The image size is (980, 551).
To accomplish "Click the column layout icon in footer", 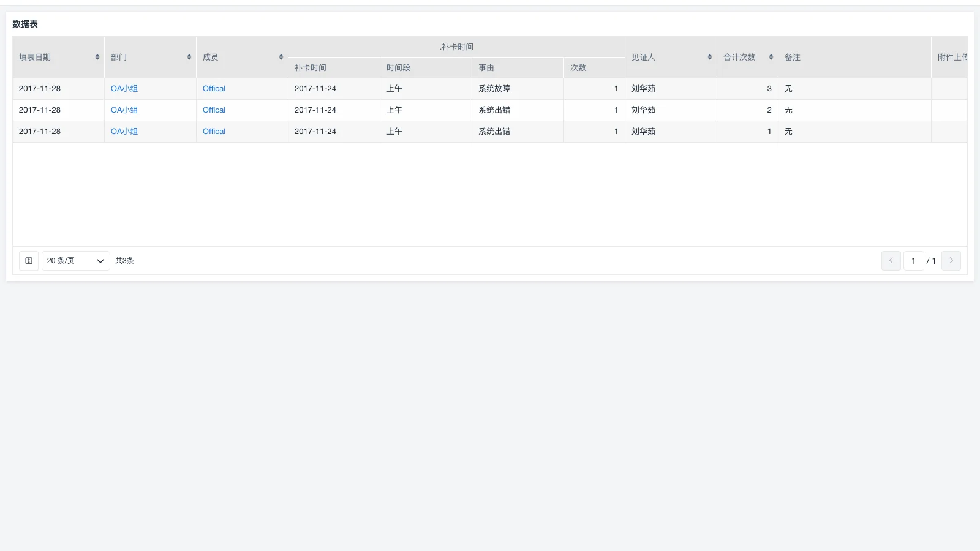I will (x=29, y=261).
